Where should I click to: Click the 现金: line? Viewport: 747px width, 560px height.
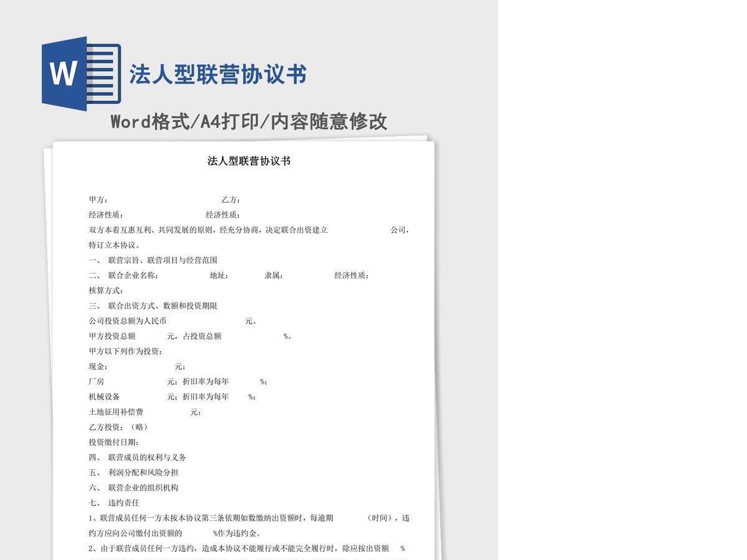click(138, 366)
